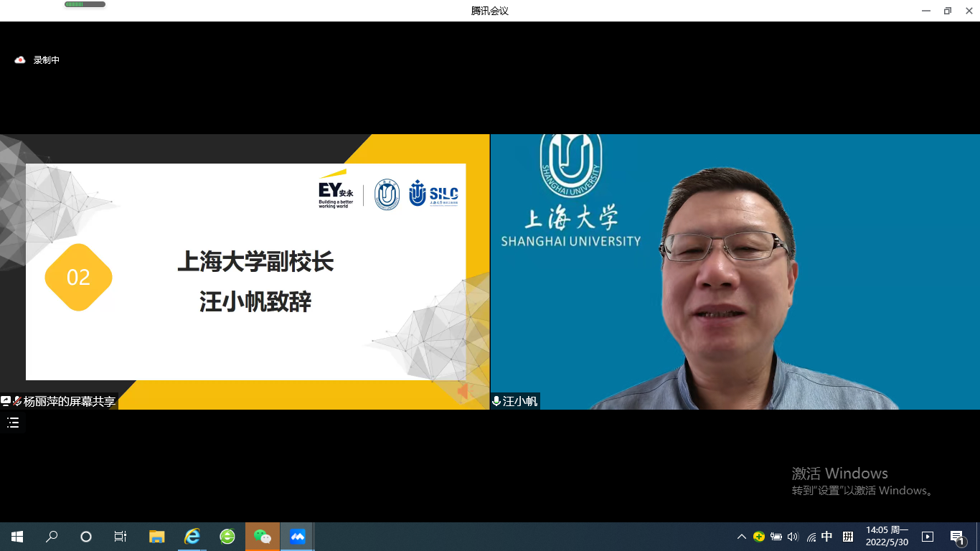Click the muted mic icon for 杨丽萍
980x551 pixels.
tap(17, 402)
